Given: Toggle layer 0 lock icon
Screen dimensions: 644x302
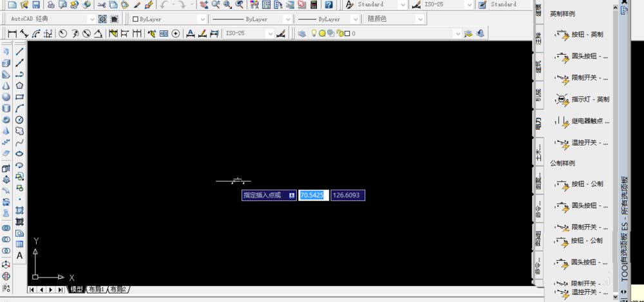Looking at the screenshot, I should (x=339, y=33).
